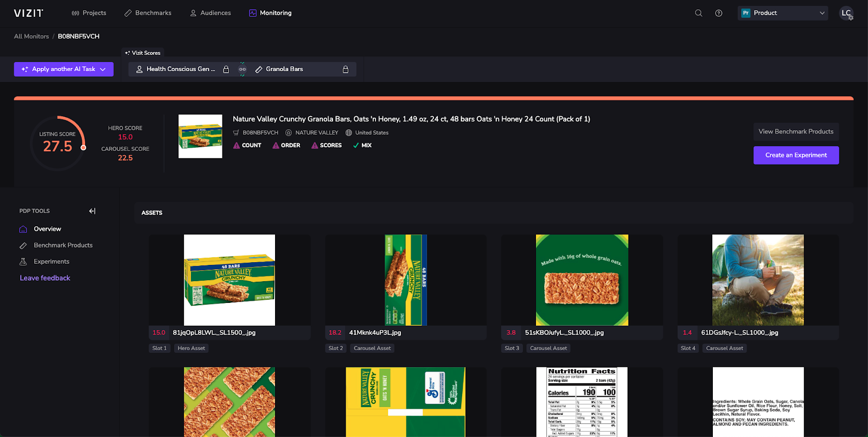868x437 pixels.
Task: Click the VIZIT logo
Action: (x=29, y=13)
